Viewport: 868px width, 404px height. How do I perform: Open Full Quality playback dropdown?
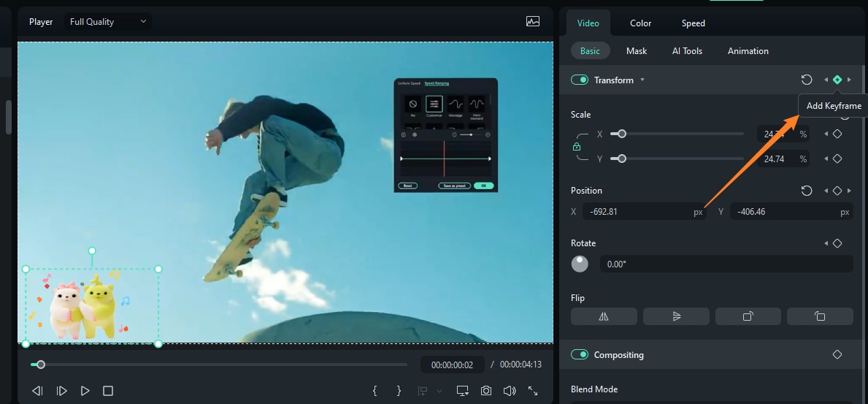pos(108,22)
